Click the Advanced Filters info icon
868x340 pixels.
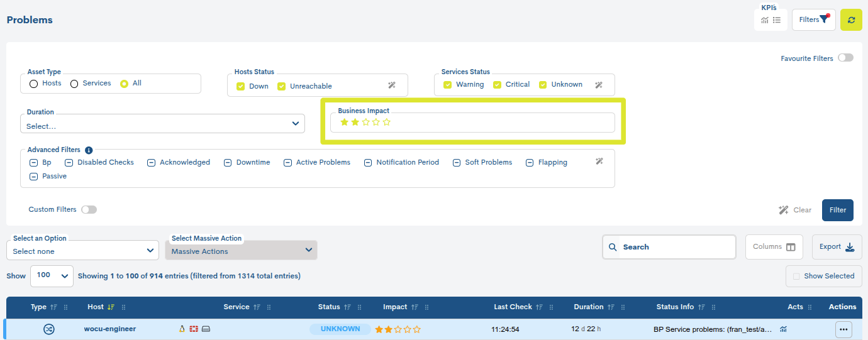89,150
